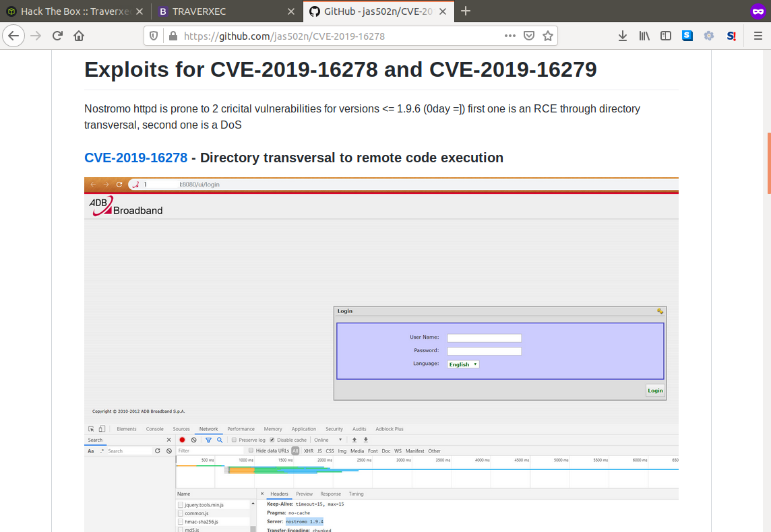Click the address bar URL field
The height and width of the screenshot is (532, 771).
[x=337, y=36]
